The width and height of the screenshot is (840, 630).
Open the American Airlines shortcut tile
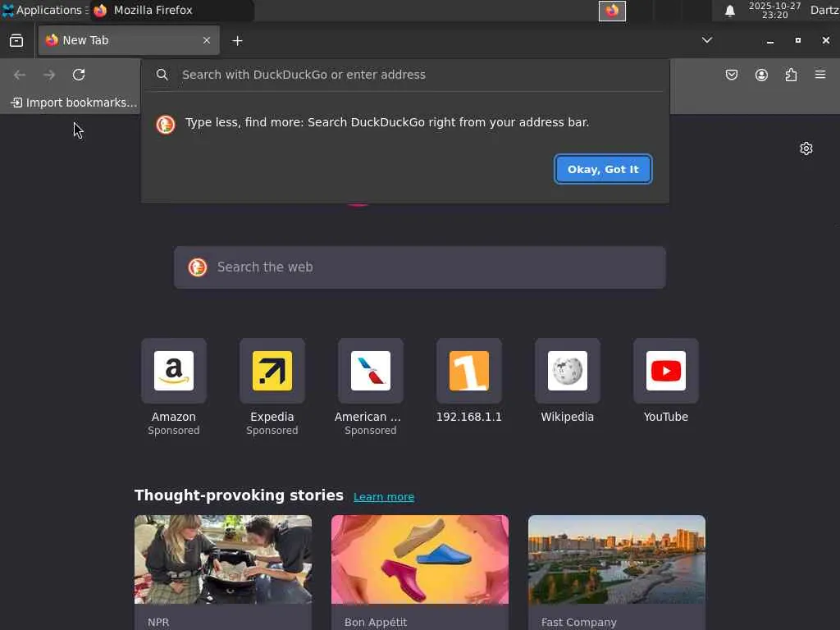pyautogui.click(x=371, y=371)
